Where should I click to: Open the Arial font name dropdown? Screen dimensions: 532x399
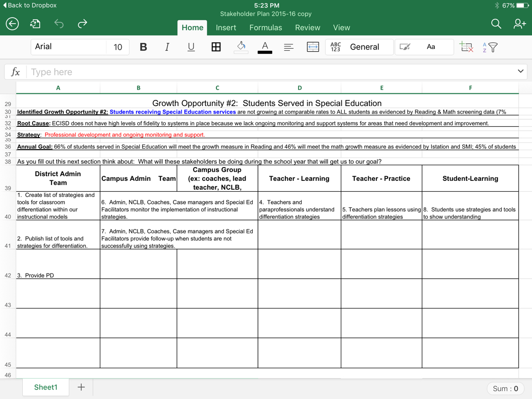pos(69,47)
